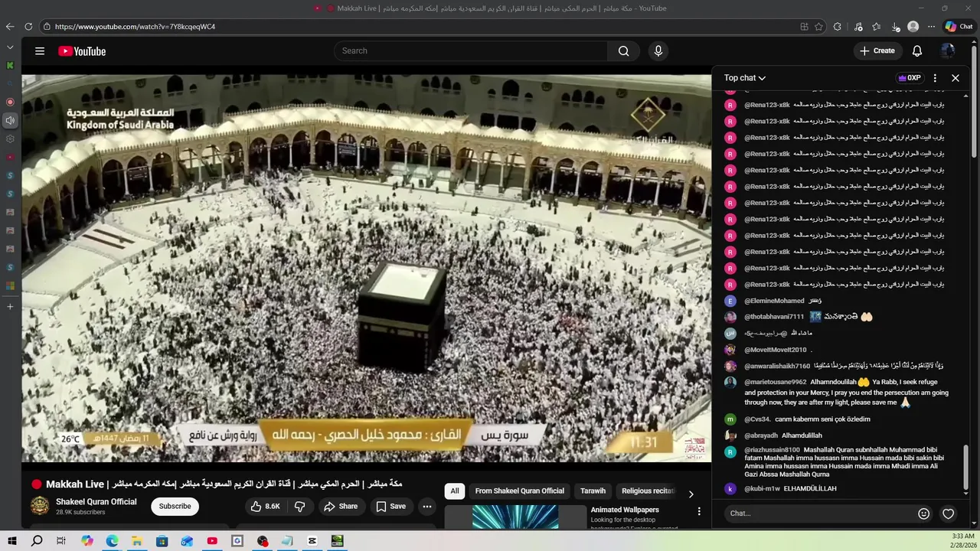This screenshot has height=551, width=980.
Task: Open Microsoft Store from taskbar
Action: (x=162, y=541)
